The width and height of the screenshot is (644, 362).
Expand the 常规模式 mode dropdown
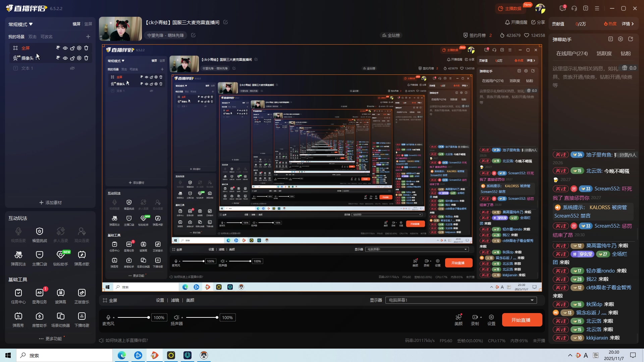(x=21, y=24)
